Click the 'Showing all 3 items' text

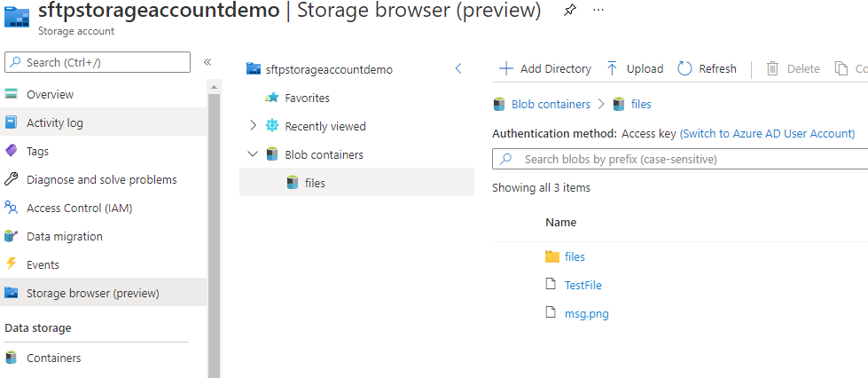541,188
